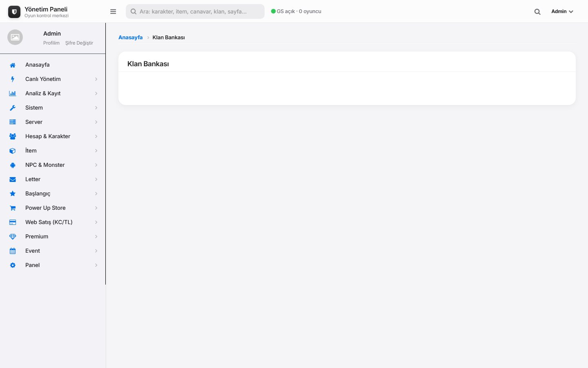588x368 pixels.
Task: Focus the Ara search input field
Action: pos(195,11)
